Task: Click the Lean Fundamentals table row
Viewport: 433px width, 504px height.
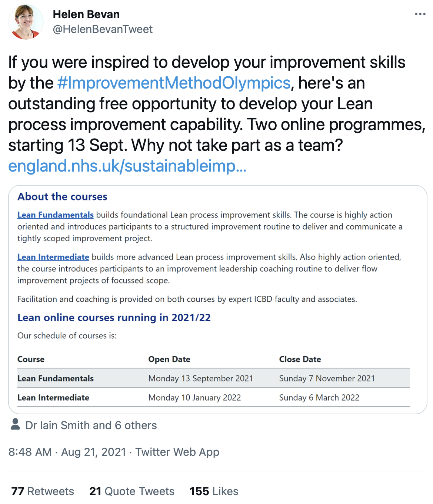Action: [x=214, y=378]
